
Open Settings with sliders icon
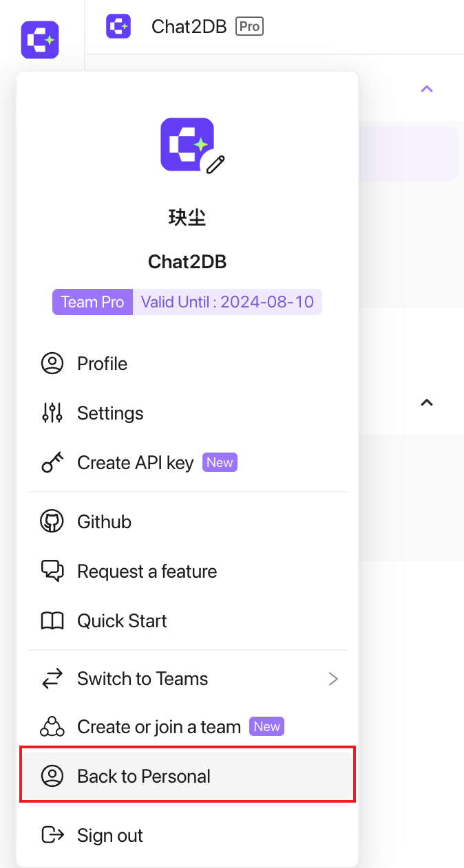[x=187, y=413]
